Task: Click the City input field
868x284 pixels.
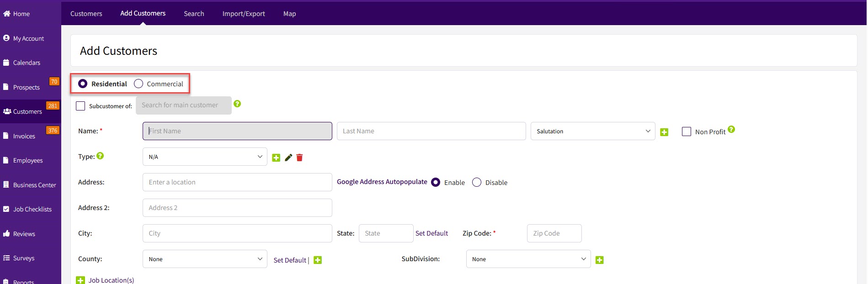Action: click(237, 233)
